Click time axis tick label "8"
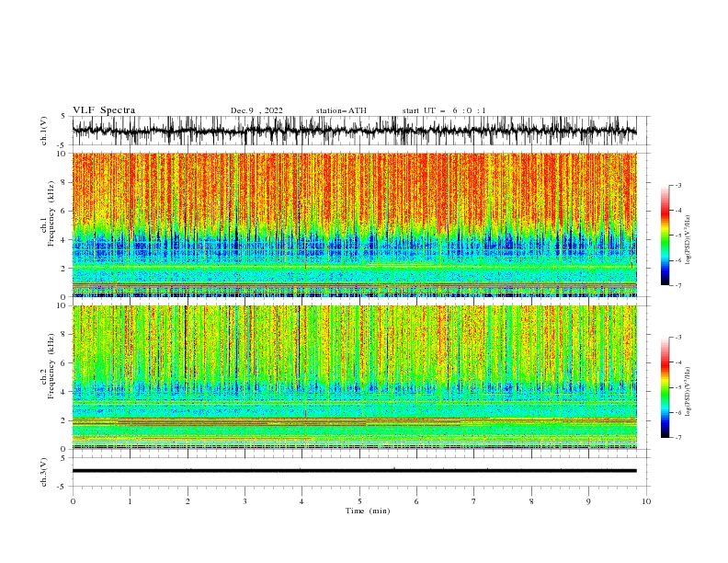 (531, 501)
